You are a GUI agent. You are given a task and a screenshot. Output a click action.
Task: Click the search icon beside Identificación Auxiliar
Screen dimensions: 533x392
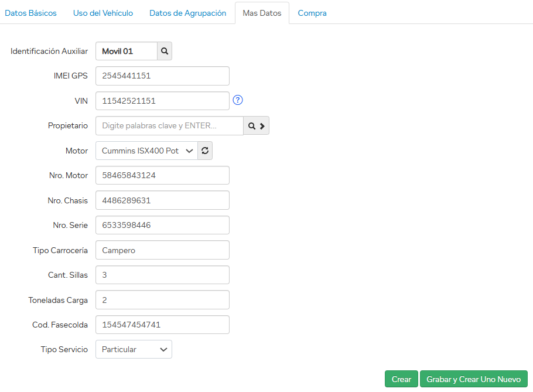point(165,52)
